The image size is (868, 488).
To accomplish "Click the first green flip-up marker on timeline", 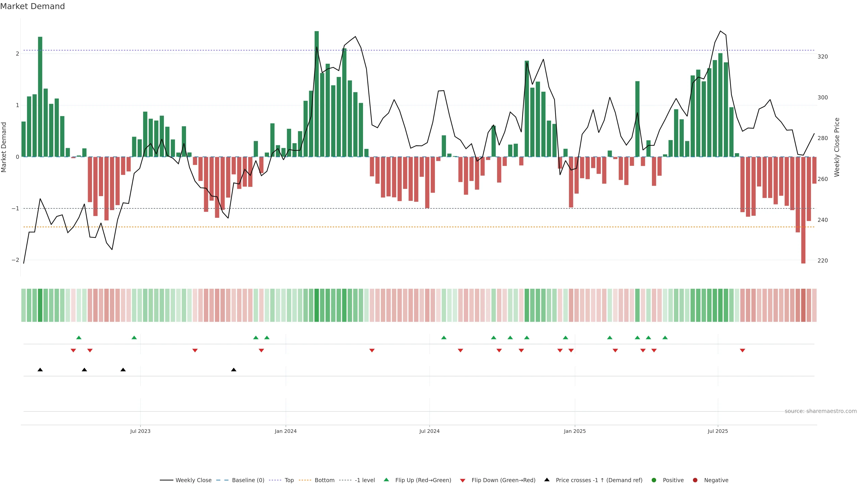I will click(x=79, y=338).
